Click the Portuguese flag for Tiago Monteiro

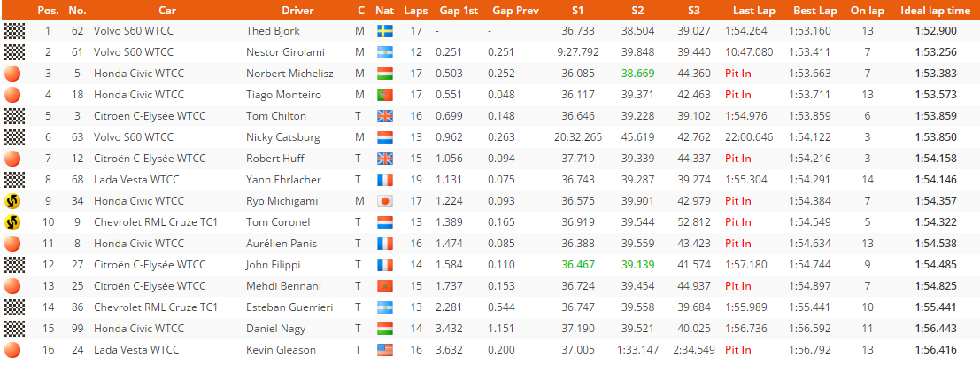click(x=385, y=95)
